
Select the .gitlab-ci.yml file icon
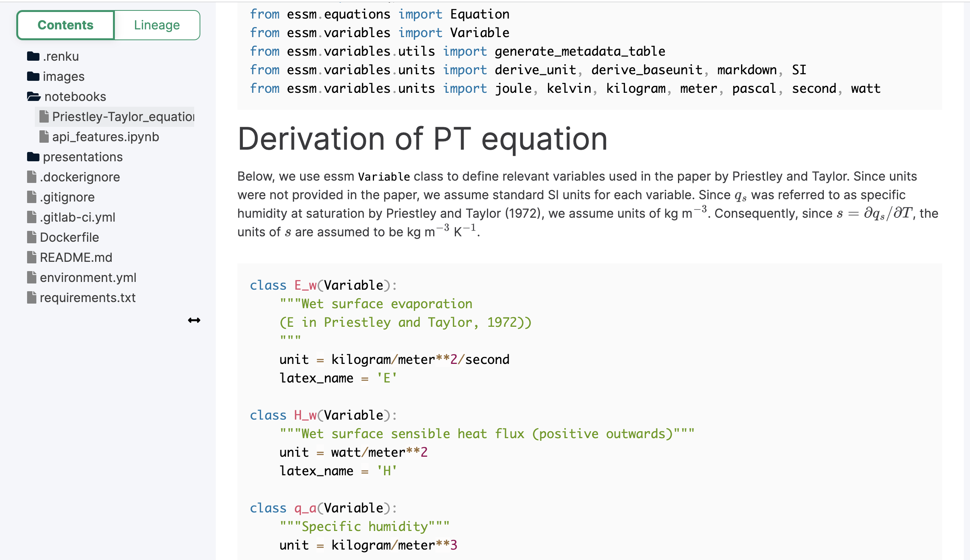pyautogui.click(x=32, y=217)
